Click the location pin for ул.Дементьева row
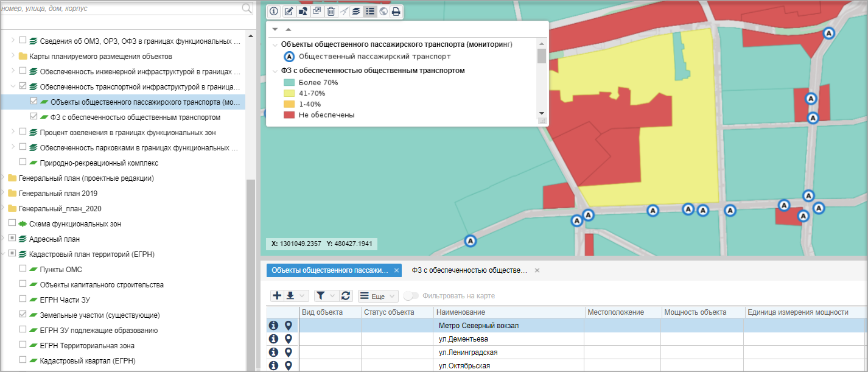 [289, 339]
